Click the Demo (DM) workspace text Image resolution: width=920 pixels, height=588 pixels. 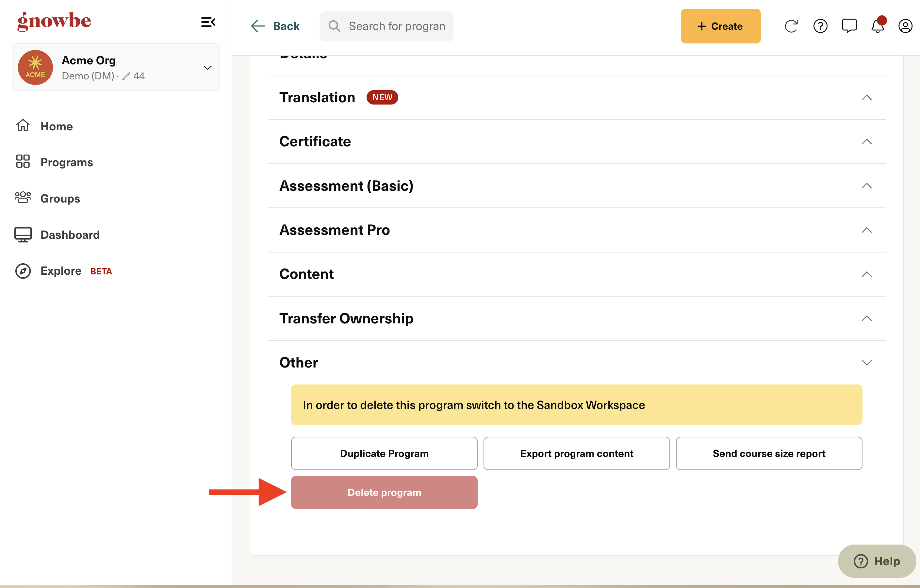point(88,76)
